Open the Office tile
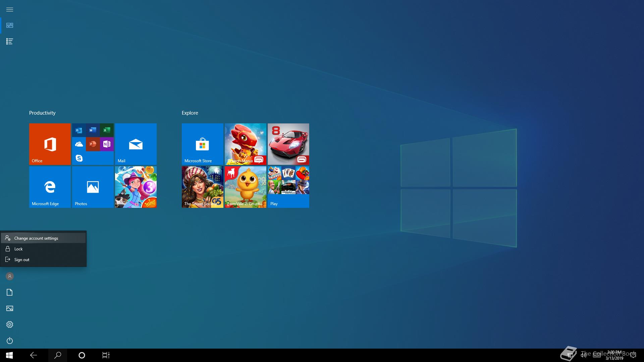The image size is (644, 362). coord(50,144)
